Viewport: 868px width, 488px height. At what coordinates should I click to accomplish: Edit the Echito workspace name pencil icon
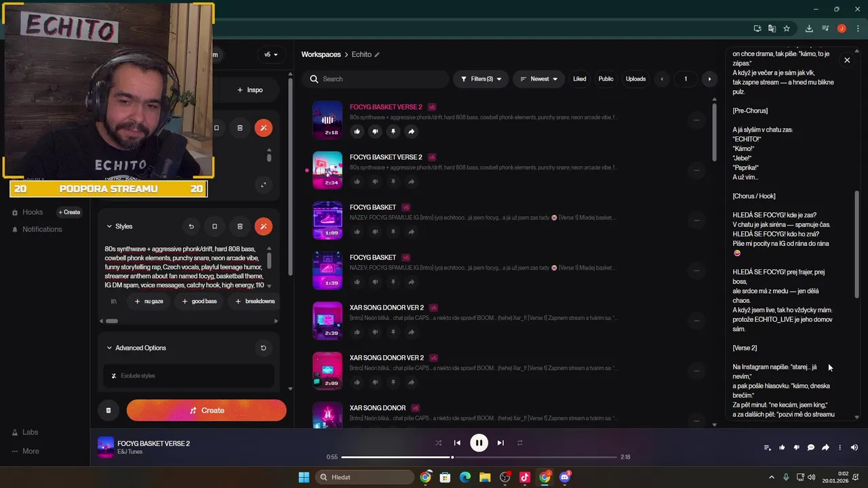[x=377, y=55]
